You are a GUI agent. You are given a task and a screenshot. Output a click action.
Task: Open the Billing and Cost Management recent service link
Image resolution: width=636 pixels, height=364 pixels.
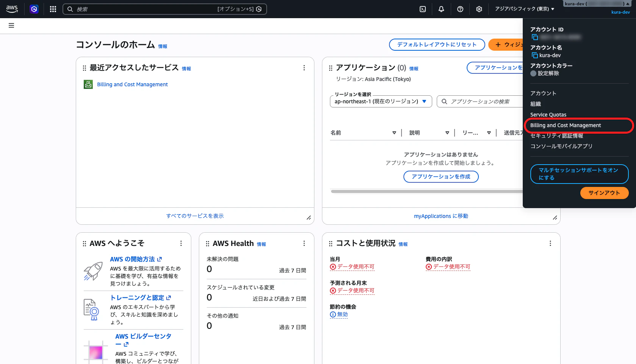[132, 84]
